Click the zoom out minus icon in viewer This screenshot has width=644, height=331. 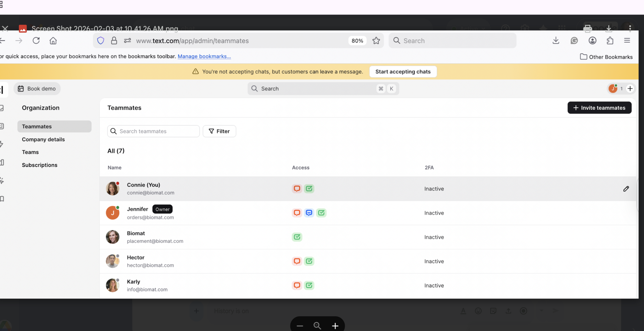click(300, 326)
